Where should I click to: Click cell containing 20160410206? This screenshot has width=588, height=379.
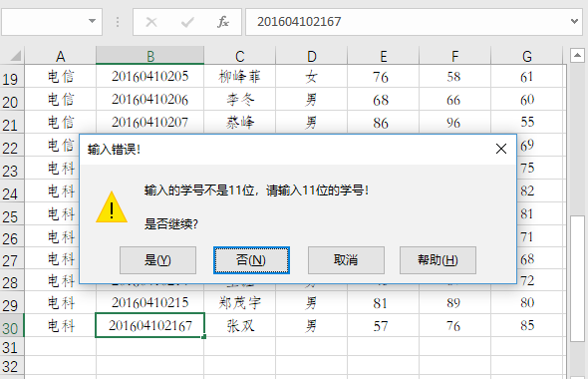pyautogui.click(x=150, y=100)
